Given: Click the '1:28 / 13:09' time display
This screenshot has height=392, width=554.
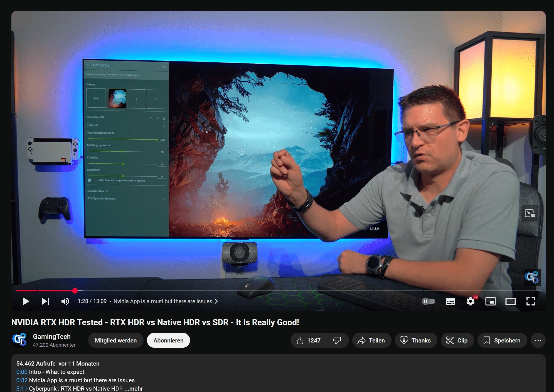Looking at the screenshot, I should click(92, 301).
